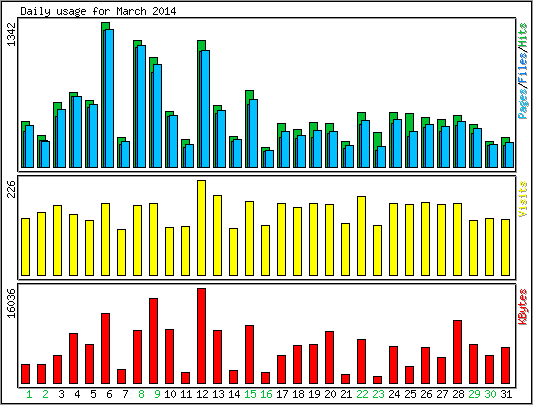
Task: Click day label 5 on the axis
Action: [x=93, y=394]
